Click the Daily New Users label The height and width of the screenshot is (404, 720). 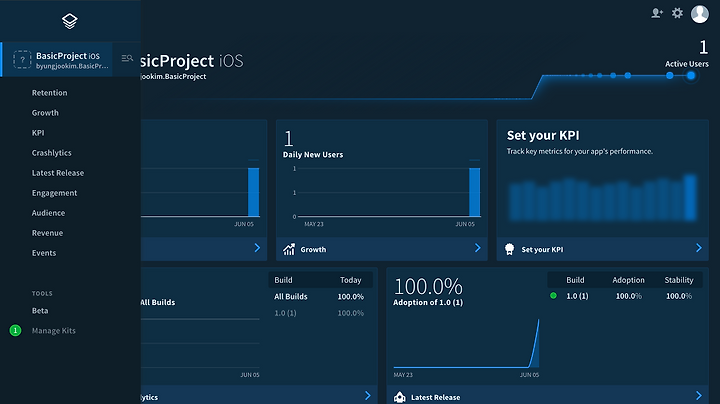pyautogui.click(x=313, y=155)
